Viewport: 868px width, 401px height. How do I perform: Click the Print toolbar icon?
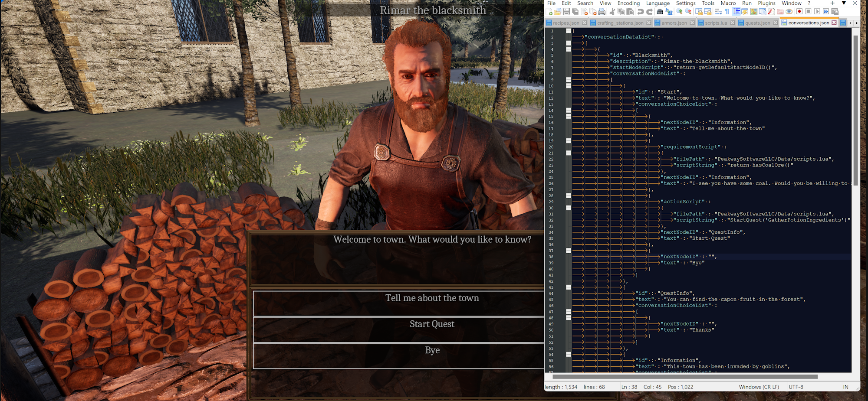(602, 12)
